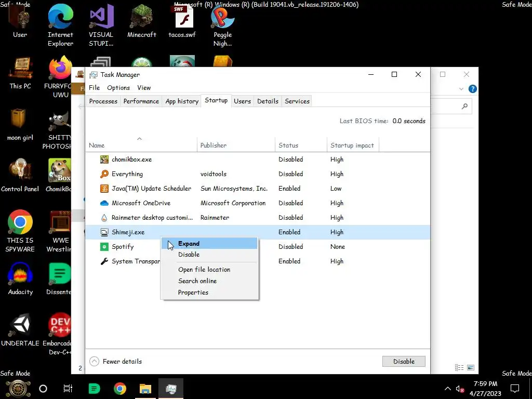532x399 pixels.
Task: Switch to the Users tab
Action: pos(242,101)
